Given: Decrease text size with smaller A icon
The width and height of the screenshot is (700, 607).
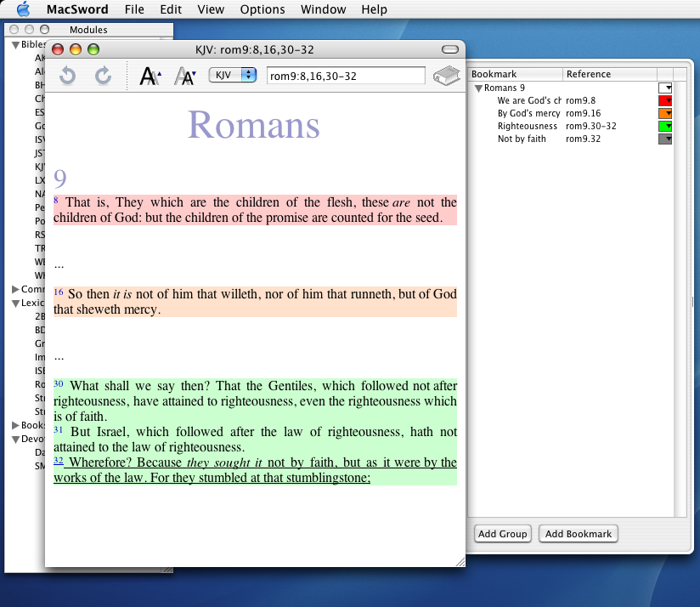Looking at the screenshot, I should [185, 76].
